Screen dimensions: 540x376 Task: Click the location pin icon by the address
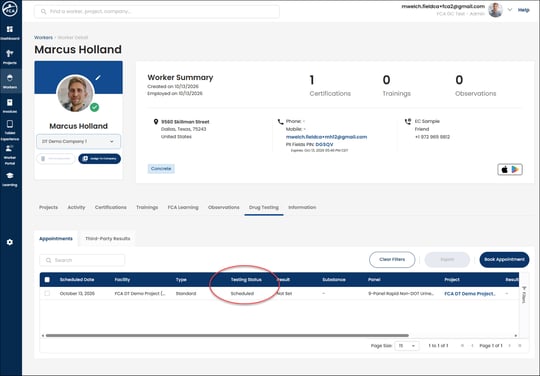[x=156, y=122]
